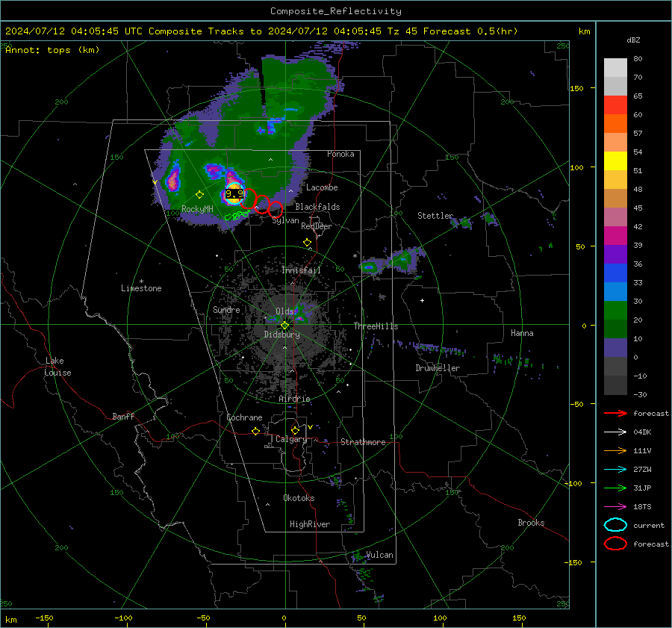The width and height of the screenshot is (672, 628).
Task: Click the Drumheller city label
Action: 438,368
